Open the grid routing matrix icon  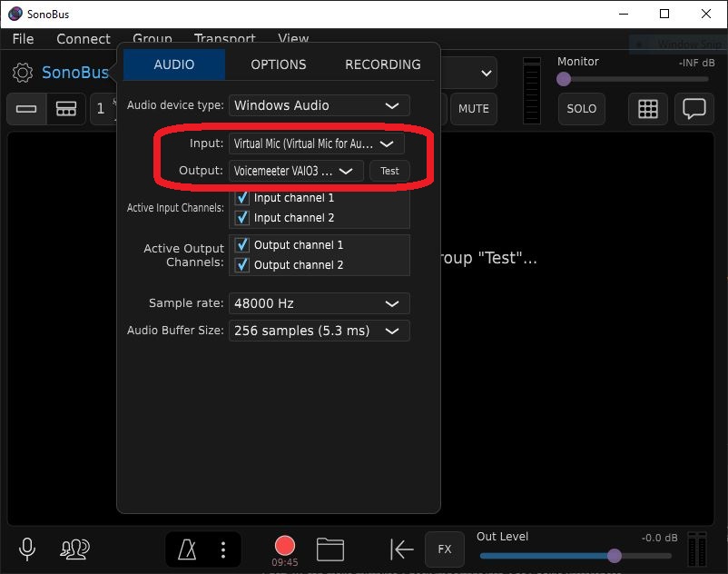[648, 109]
